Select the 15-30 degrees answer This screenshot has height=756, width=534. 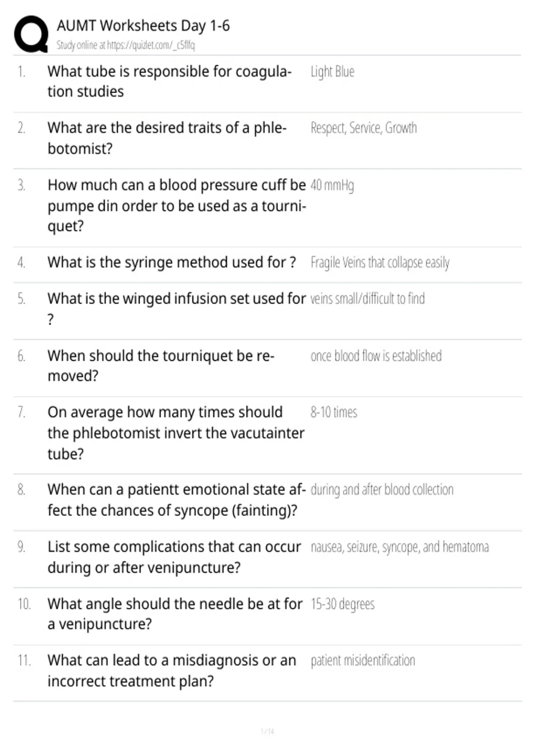point(343,604)
